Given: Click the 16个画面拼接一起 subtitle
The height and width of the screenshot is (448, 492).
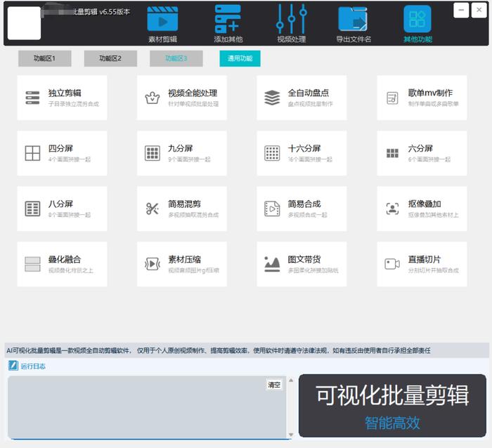Looking at the screenshot, I should pyautogui.click(x=310, y=159).
